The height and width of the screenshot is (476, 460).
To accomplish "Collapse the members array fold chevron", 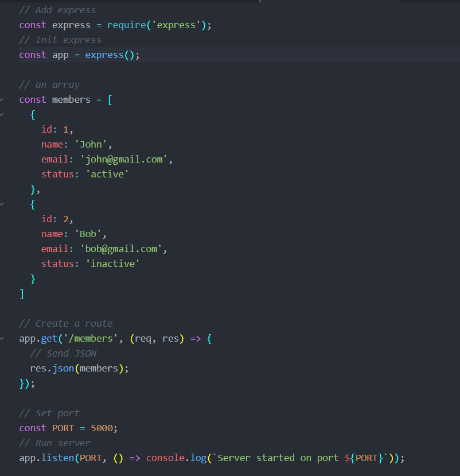I will 2,100.
